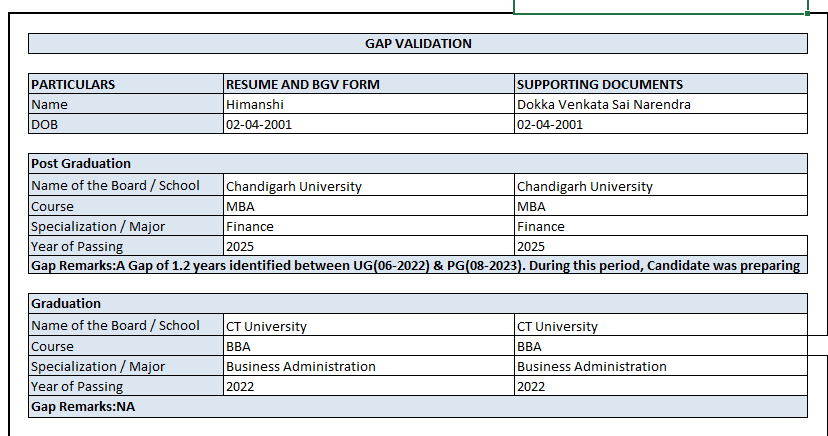Select the DOB label cell
The height and width of the screenshot is (436, 828).
click(126, 124)
